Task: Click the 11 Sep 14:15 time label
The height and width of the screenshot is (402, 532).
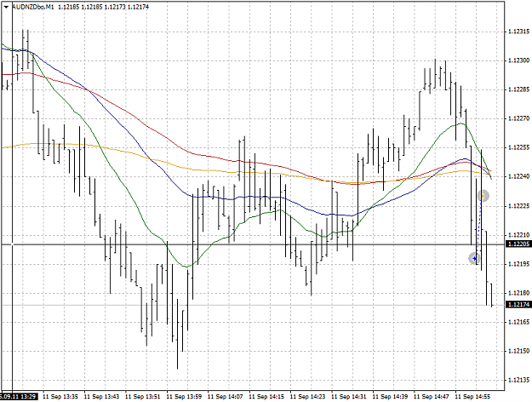Action: coord(266,396)
